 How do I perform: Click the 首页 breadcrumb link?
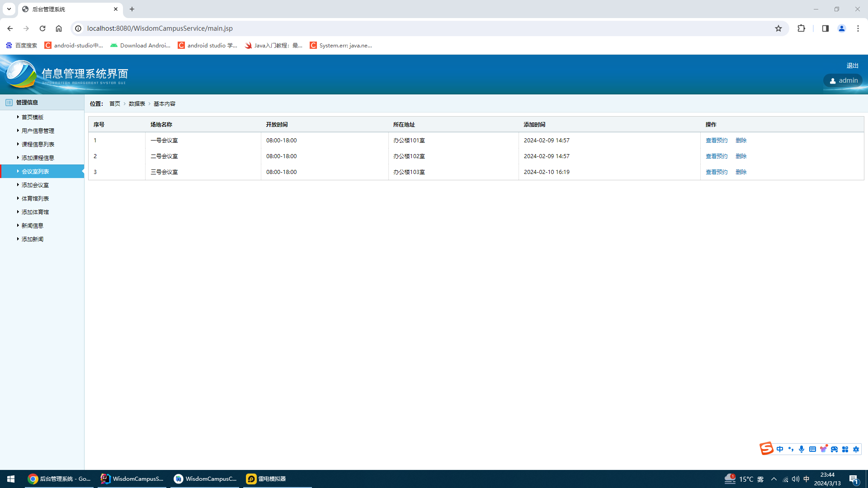pyautogui.click(x=114, y=104)
